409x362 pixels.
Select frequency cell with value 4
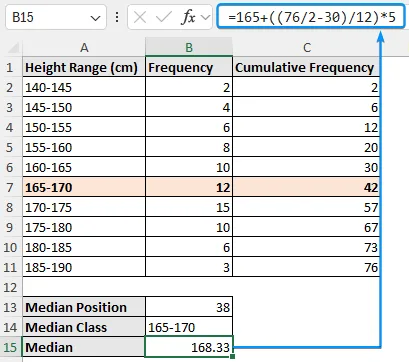(x=189, y=107)
